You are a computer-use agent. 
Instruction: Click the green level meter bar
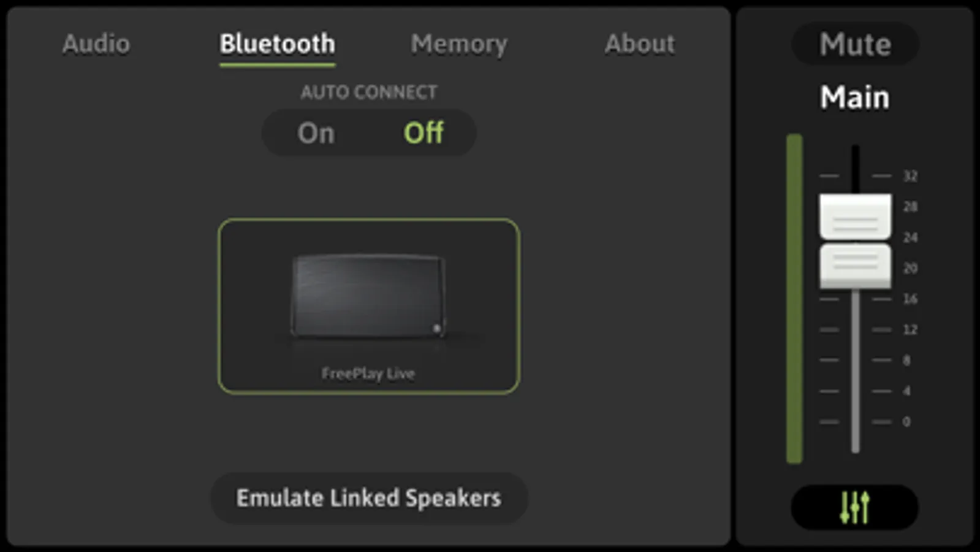[794, 299]
